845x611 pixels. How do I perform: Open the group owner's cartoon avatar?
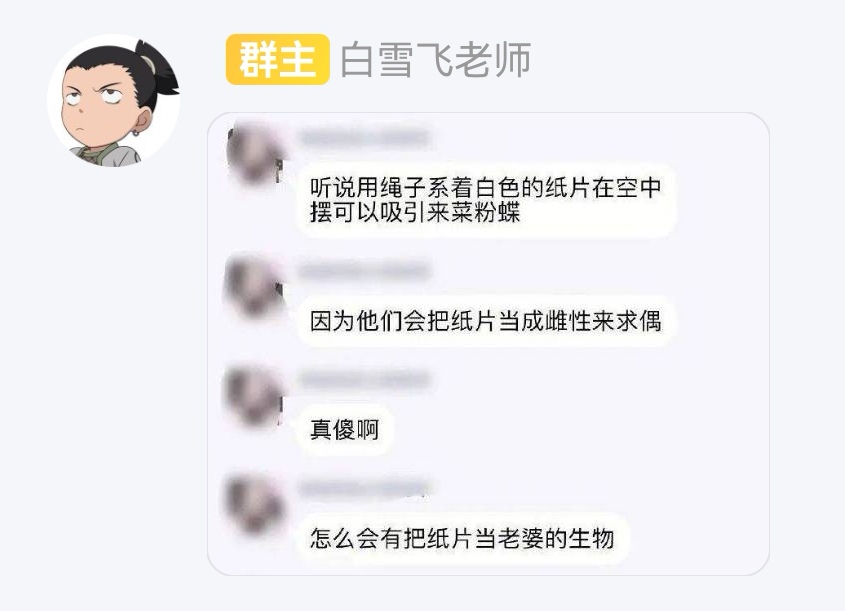pyautogui.click(x=114, y=101)
